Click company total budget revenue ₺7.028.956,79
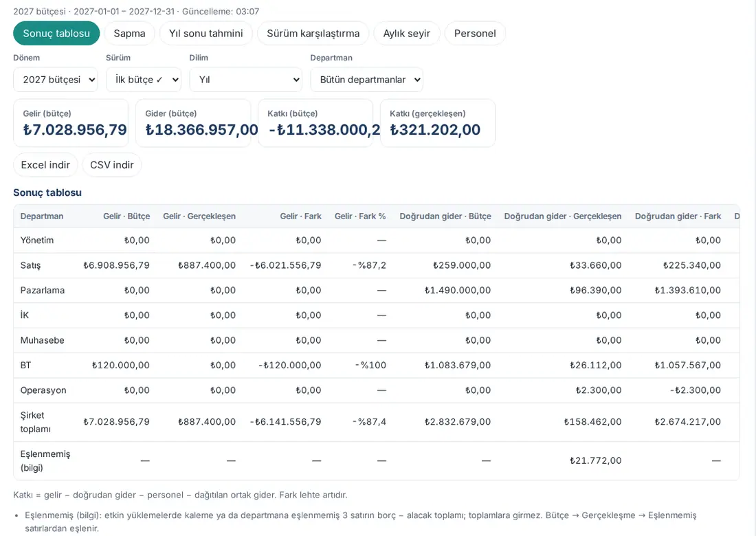Screen dimensions: 756x536 (x=116, y=422)
